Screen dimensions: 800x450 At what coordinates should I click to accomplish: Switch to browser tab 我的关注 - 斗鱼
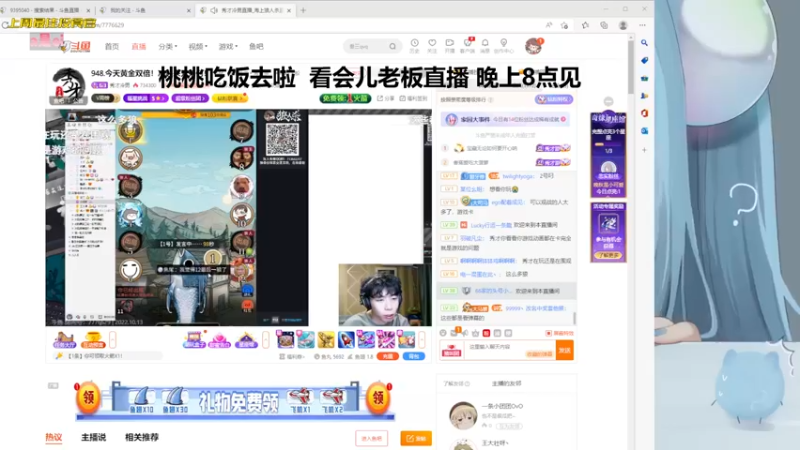(144, 10)
